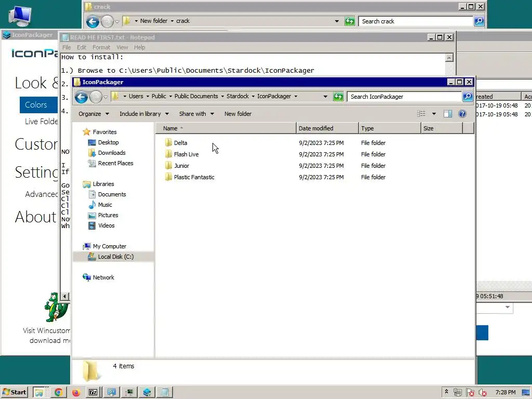This screenshot has width=532, height=399.
Task: Sort by Date modified column
Action: (x=327, y=128)
